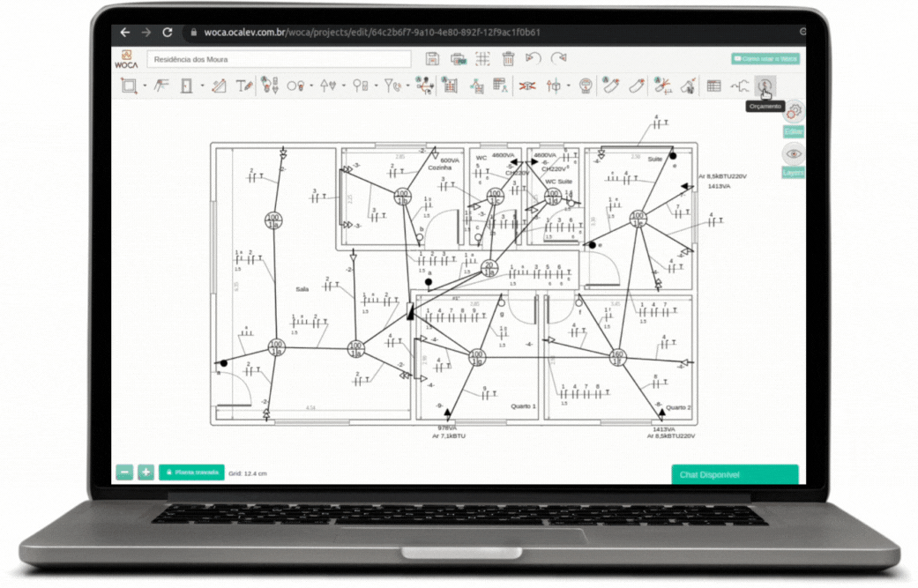This screenshot has height=588, width=918.
Task: Click the undo arrow icon
Action: coord(533,59)
